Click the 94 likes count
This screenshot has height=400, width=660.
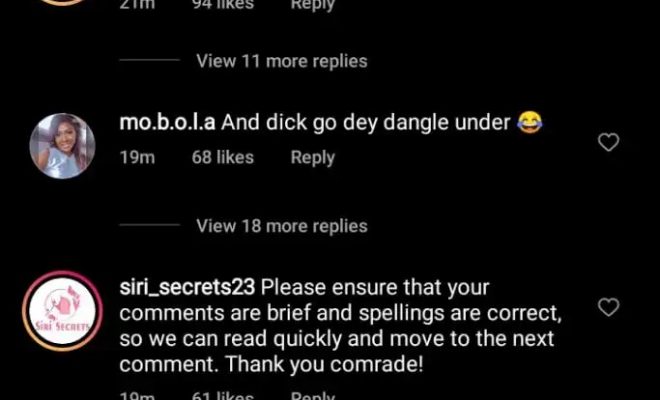click(223, 5)
